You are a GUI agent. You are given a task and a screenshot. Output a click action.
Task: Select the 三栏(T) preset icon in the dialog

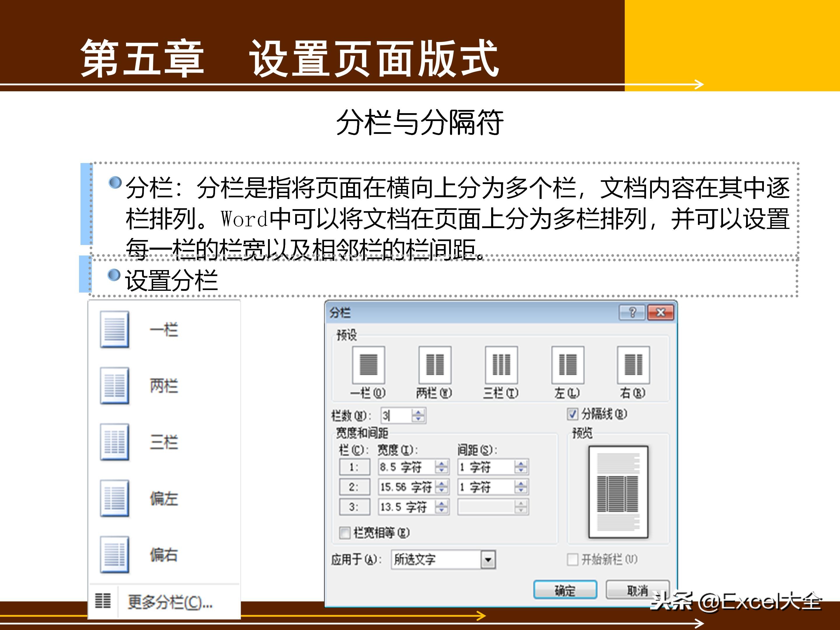(x=501, y=365)
